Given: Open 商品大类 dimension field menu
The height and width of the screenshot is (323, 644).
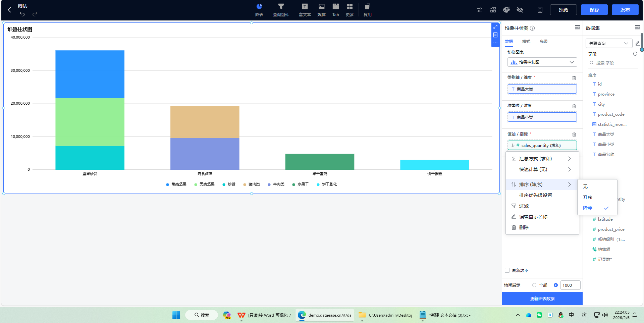Looking at the screenshot, I should (x=542, y=89).
